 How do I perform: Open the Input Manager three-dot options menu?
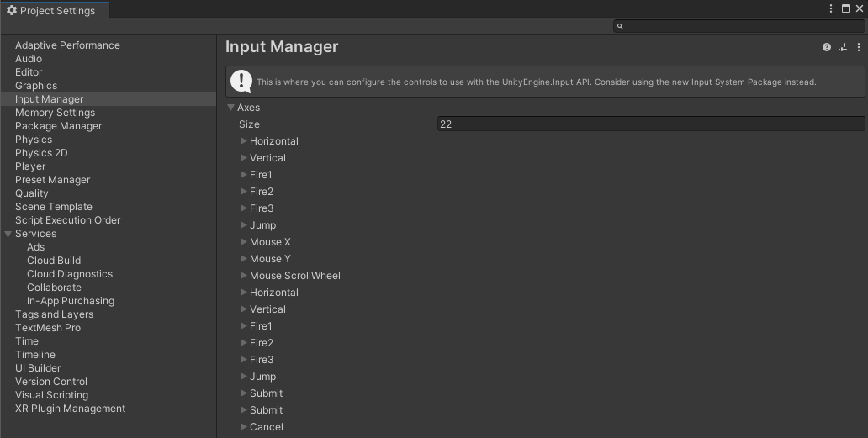(859, 48)
